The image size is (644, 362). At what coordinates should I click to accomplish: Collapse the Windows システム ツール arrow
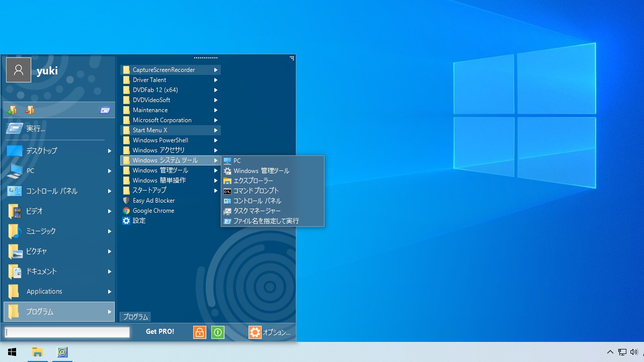[215, 160]
